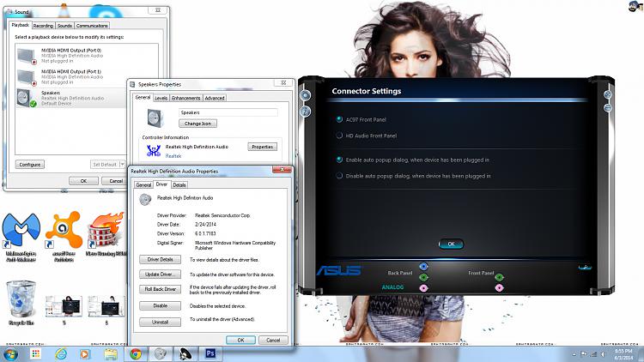Click top round button on ASUS right rail
This screenshot has width=644, height=362.
[x=608, y=94]
